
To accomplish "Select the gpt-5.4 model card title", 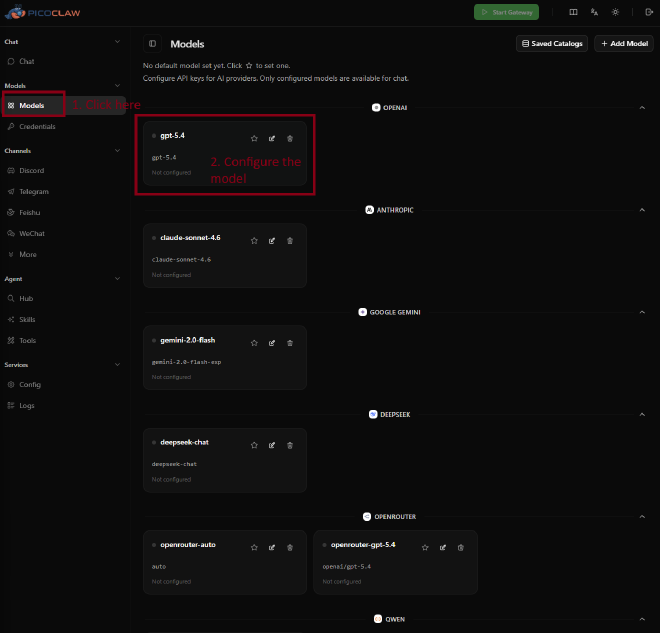I will pos(173,136).
